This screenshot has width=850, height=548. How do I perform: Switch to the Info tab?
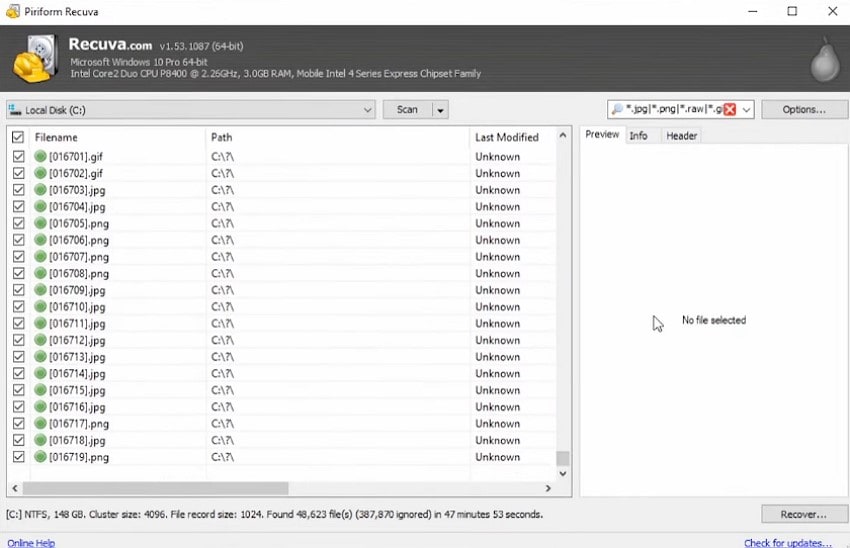tap(639, 136)
